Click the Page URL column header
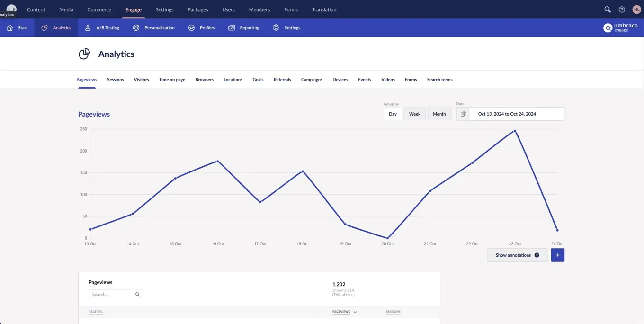 96,312
